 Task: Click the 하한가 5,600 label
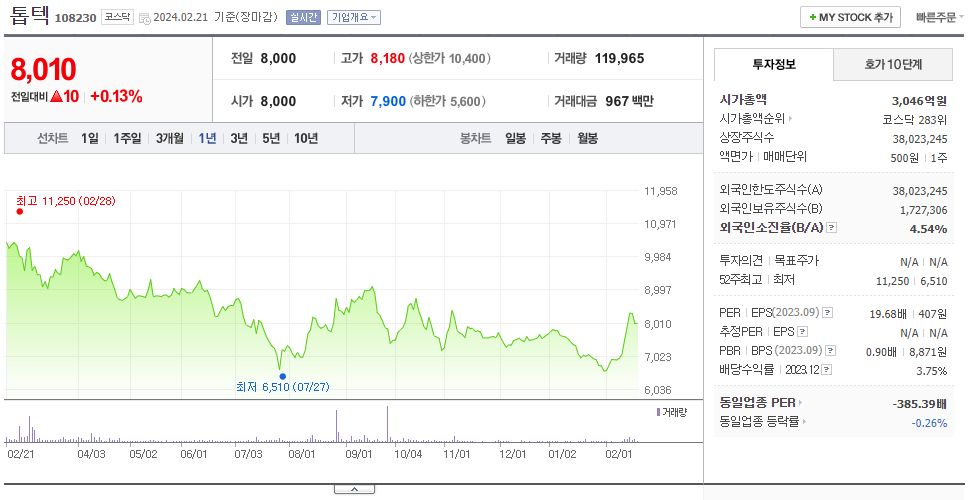pos(448,101)
